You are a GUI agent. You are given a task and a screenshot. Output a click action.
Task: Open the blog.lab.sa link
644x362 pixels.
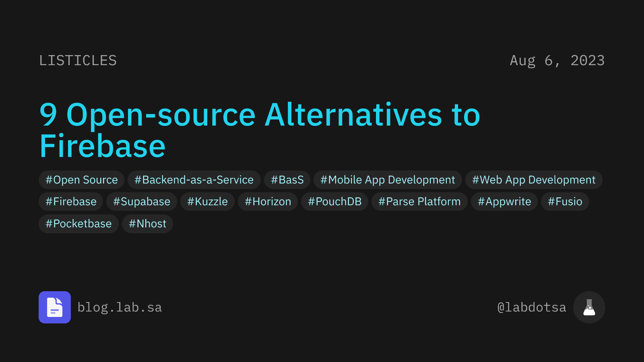(x=120, y=307)
